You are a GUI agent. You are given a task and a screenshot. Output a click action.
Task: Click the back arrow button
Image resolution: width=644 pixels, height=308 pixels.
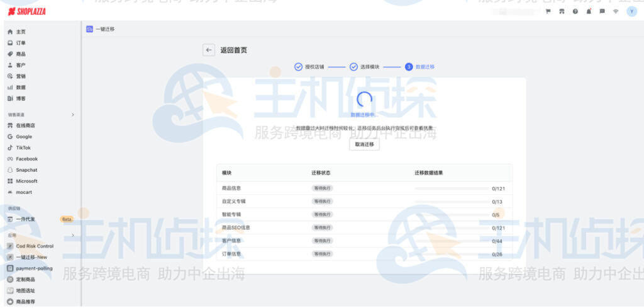tap(209, 50)
